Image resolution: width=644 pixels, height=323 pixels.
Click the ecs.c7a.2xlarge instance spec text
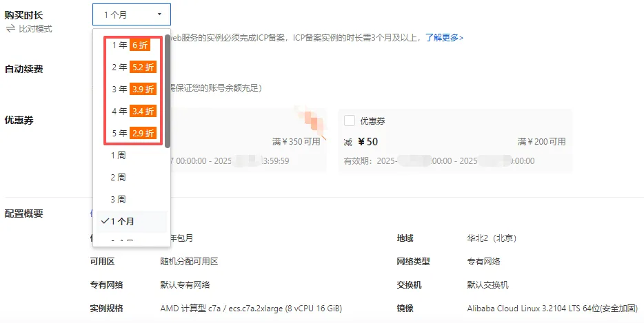(251, 309)
